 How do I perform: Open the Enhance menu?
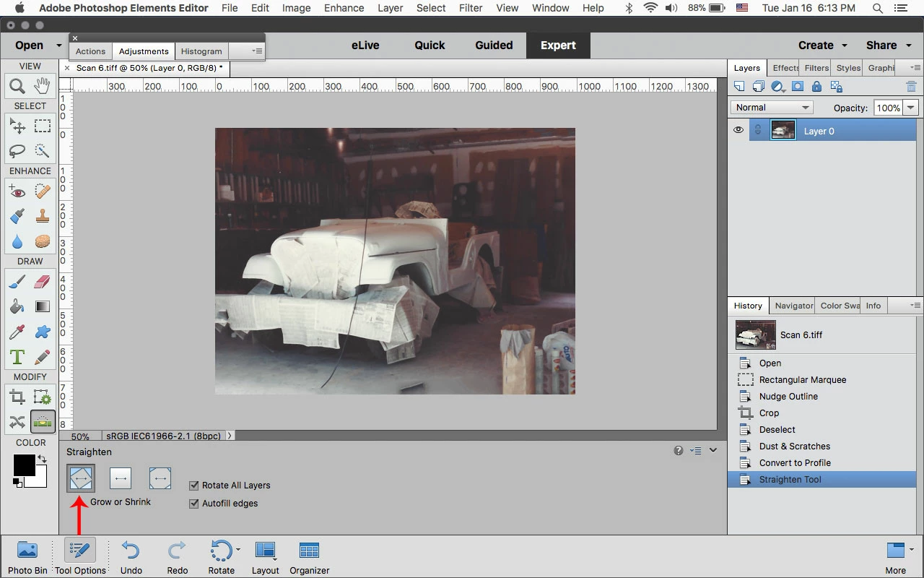[344, 8]
